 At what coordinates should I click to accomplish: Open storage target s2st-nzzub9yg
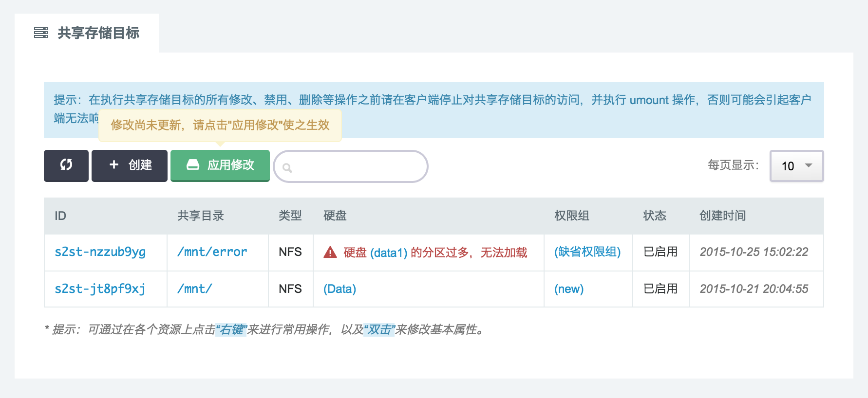pos(100,252)
